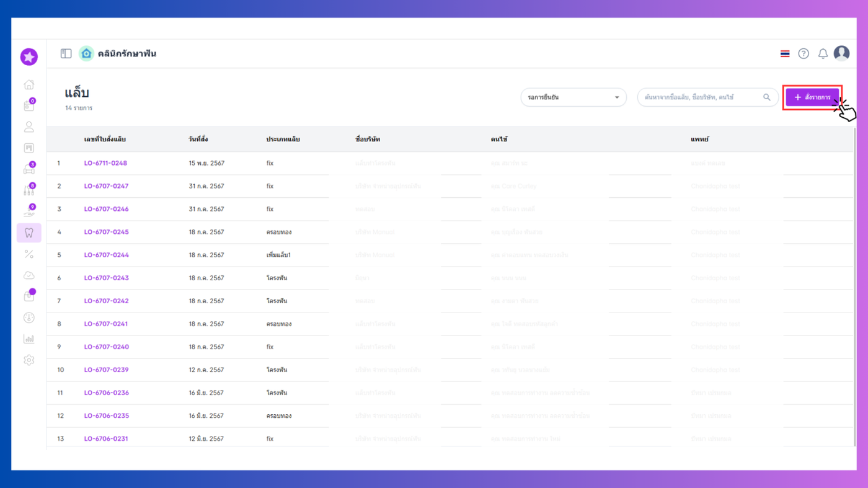Click the purple star logo in sidebar
The width and height of the screenshot is (868, 488).
[x=29, y=57]
